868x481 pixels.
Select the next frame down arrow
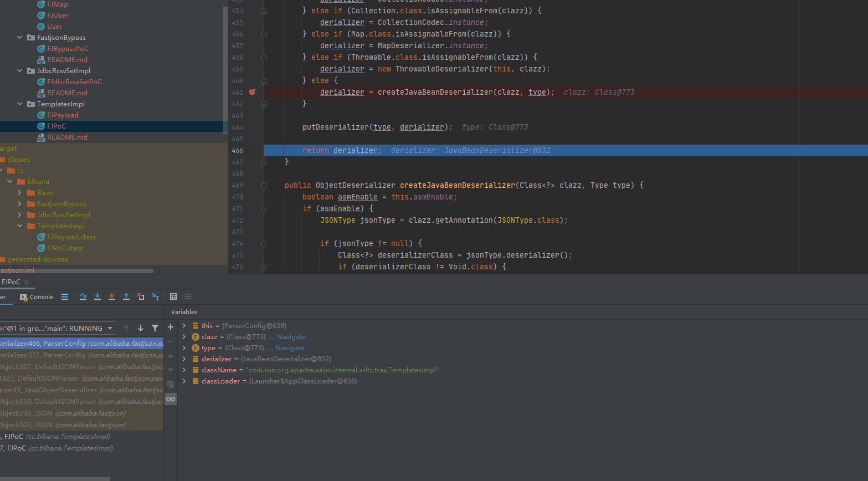click(x=141, y=328)
